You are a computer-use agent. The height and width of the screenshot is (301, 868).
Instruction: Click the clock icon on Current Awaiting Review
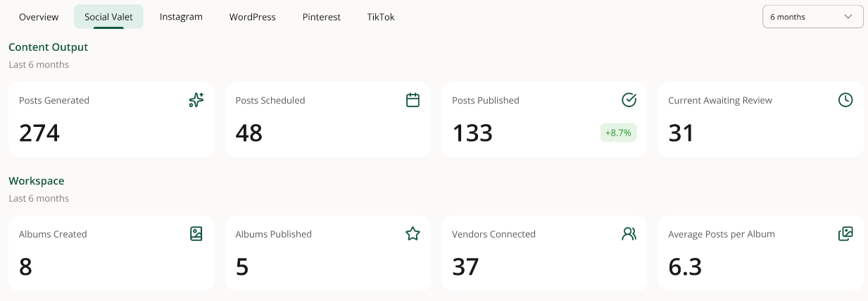[x=845, y=100]
